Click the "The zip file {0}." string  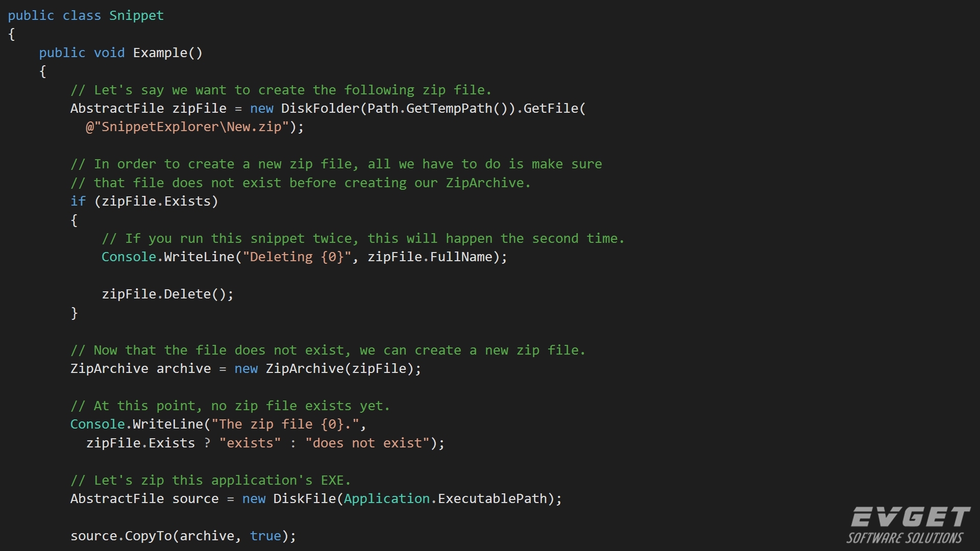click(x=285, y=424)
